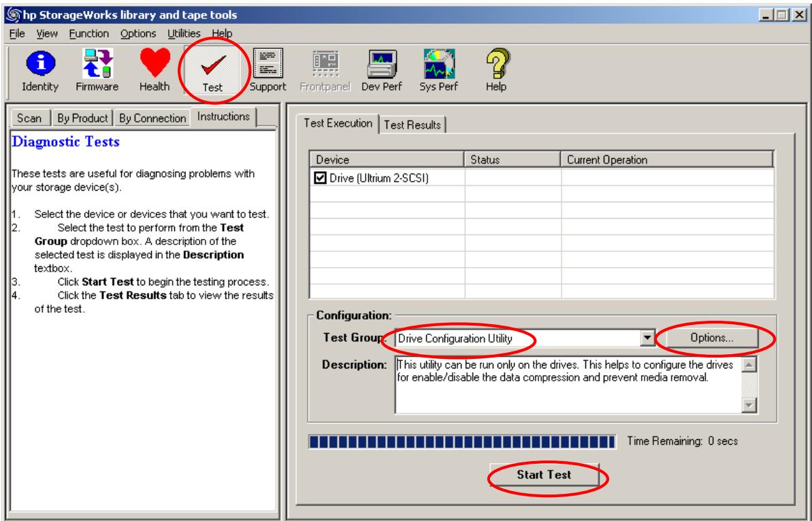Open the Firmware update icon
Screen dimensions: 812x521
(97, 71)
